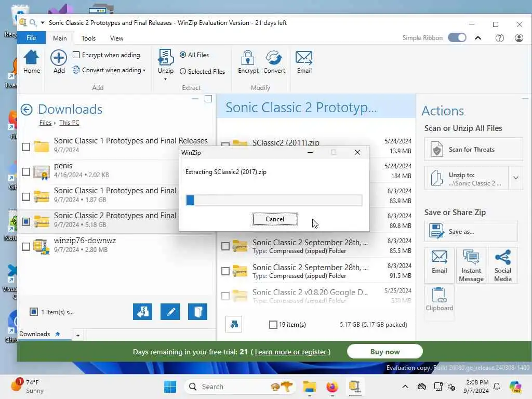Check the penis file checkbox
Image resolution: width=532 pixels, height=399 pixels.
click(26, 171)
